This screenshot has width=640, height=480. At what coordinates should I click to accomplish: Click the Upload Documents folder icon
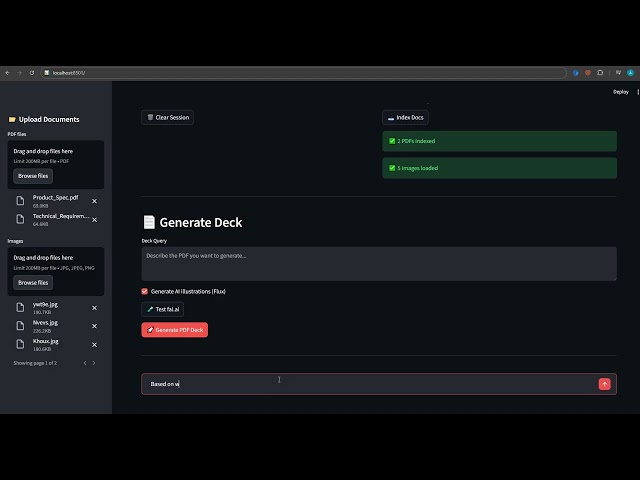tap(12, 120)
